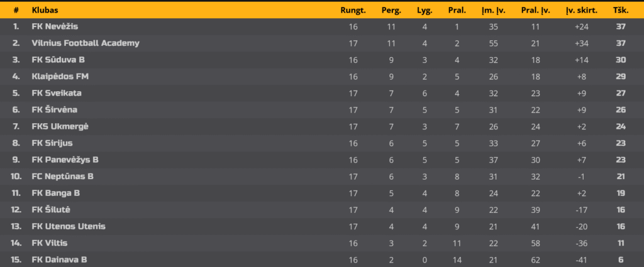Click Klaipėdos FM club name
The width and height of the screenshot is (644, 267).
60,77
